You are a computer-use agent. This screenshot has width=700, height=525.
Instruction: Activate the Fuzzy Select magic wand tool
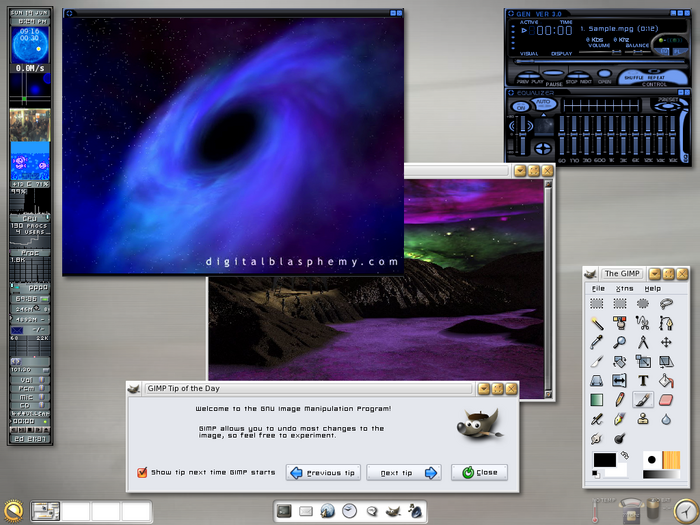coord(596,324)
